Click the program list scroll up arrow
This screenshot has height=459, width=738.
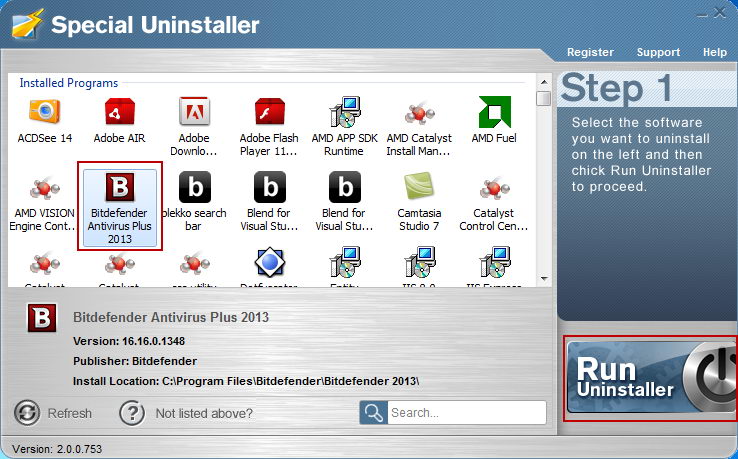[544, 81]
